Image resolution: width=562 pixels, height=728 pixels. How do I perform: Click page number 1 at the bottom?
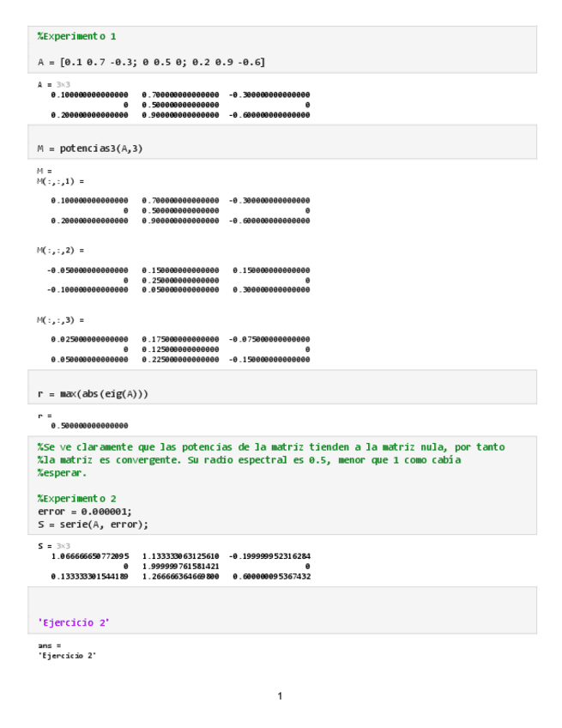[x=280, y=696]
